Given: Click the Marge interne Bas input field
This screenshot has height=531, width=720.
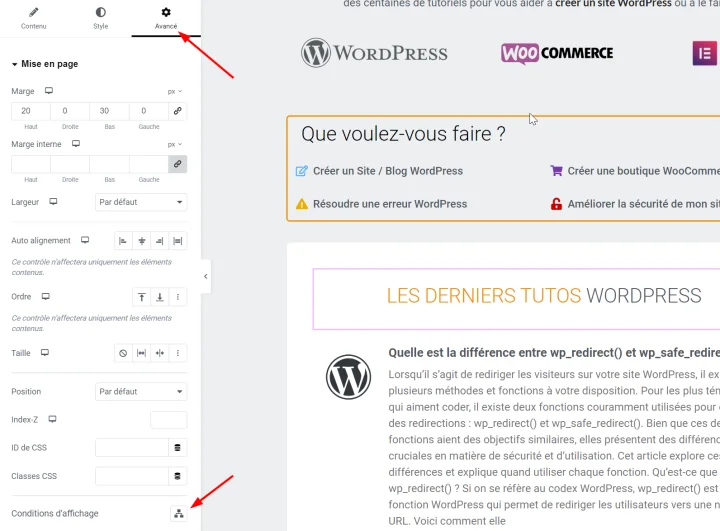Looking at the screenshot, I should coord(109,164).
